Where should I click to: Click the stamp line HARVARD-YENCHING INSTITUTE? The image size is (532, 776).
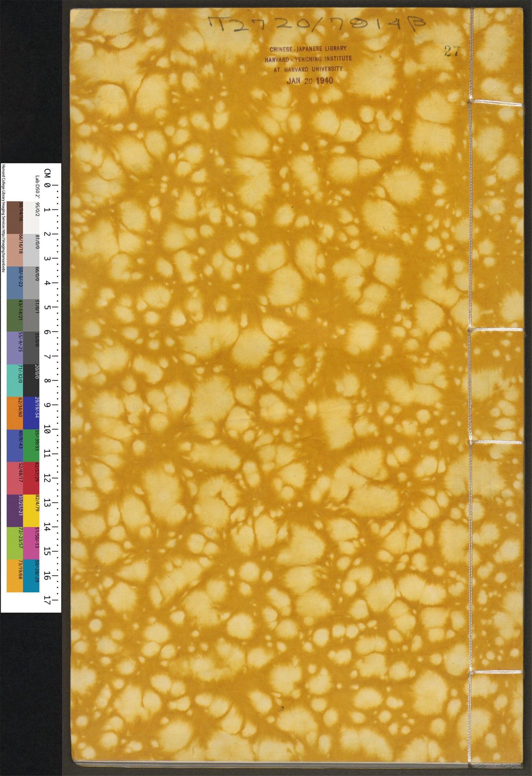click(x=308, y=59)
